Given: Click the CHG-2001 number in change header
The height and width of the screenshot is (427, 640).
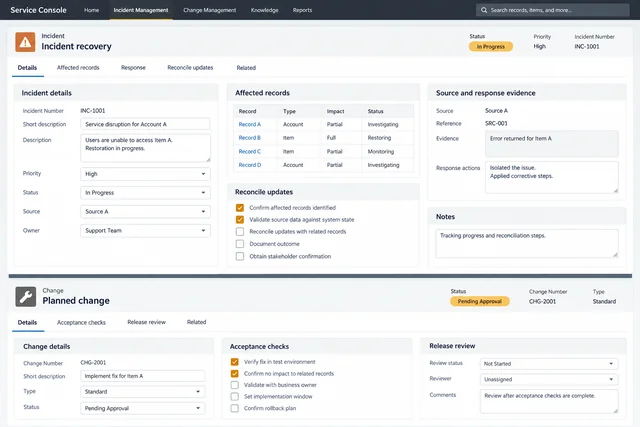Looking at the screenshot, I should pos(542,301).
